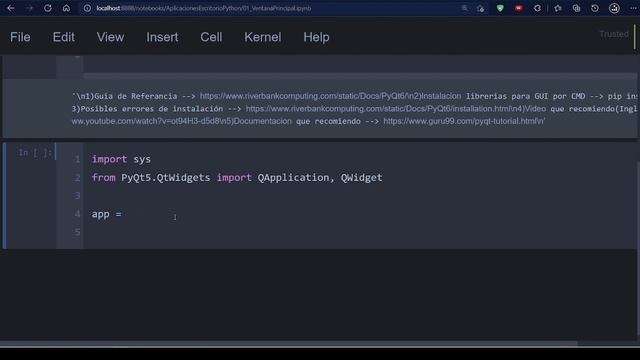Open the View menu
The width and height of the screenshot is (640, 360).
click(x=110, y=37)
